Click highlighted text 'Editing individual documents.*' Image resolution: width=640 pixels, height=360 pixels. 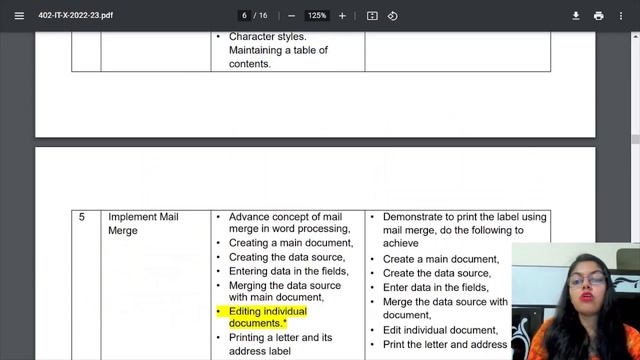(x=263, y=317)
